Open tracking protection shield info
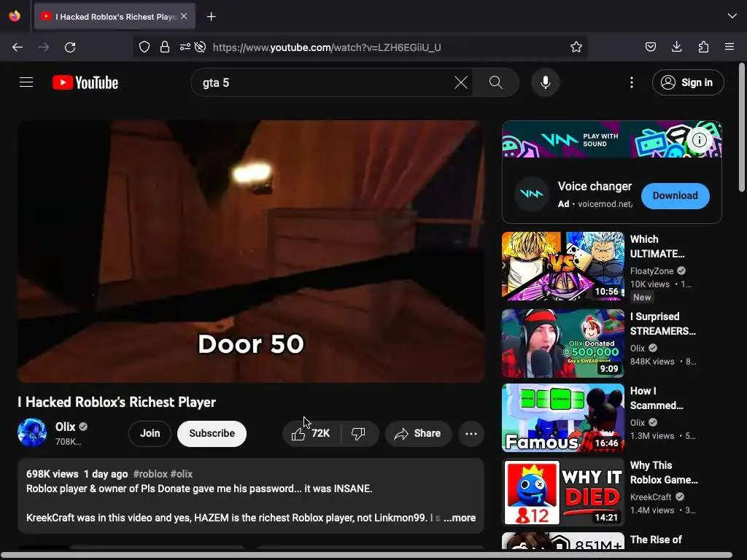Viewport: 747px width, 560px height. coord(144,47)
